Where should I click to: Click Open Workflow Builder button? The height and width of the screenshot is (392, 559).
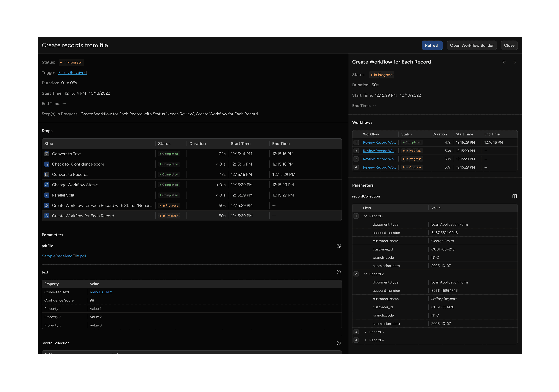coord(472,45)
